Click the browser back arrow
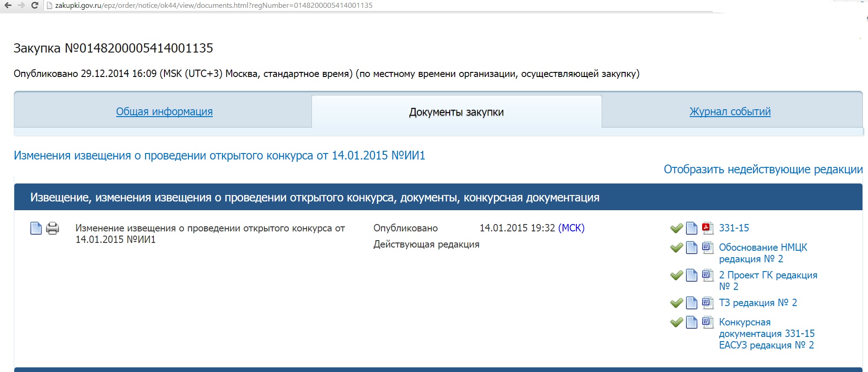868x372 pixels. (8, 6)
